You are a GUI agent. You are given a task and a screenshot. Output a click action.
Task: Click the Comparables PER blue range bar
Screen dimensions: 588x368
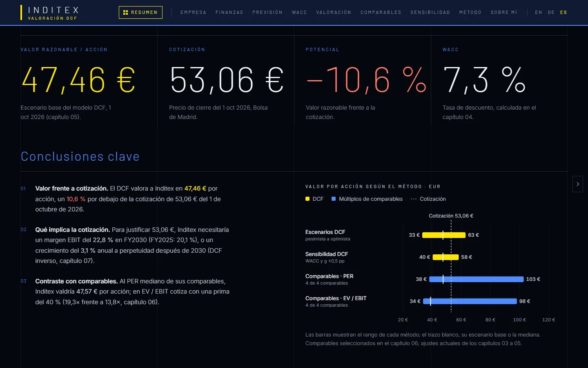[x=477, y=279]
